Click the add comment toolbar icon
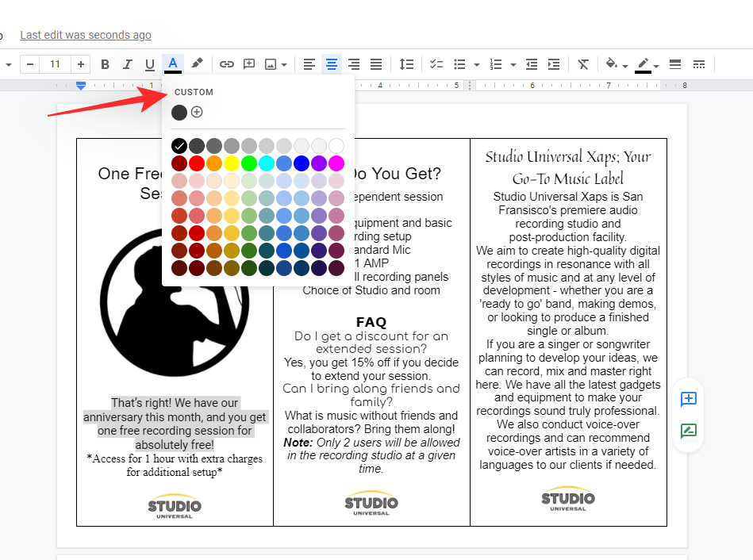The height and width of the screenshot is (560, 753). tap(249, 64)
